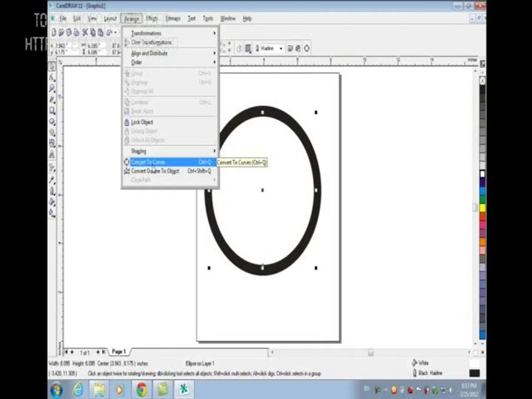Choose Convert To Curves menu entry

(170, 162)
